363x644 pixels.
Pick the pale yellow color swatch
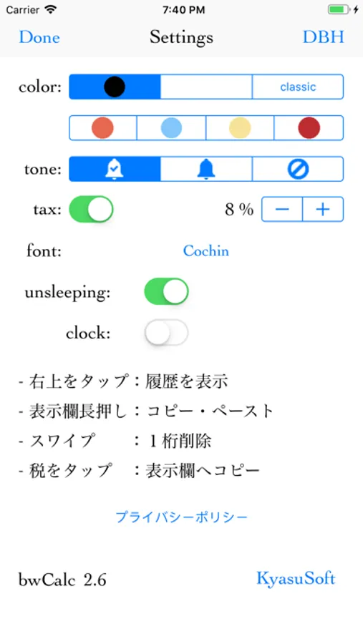click(x=240, y=128)
